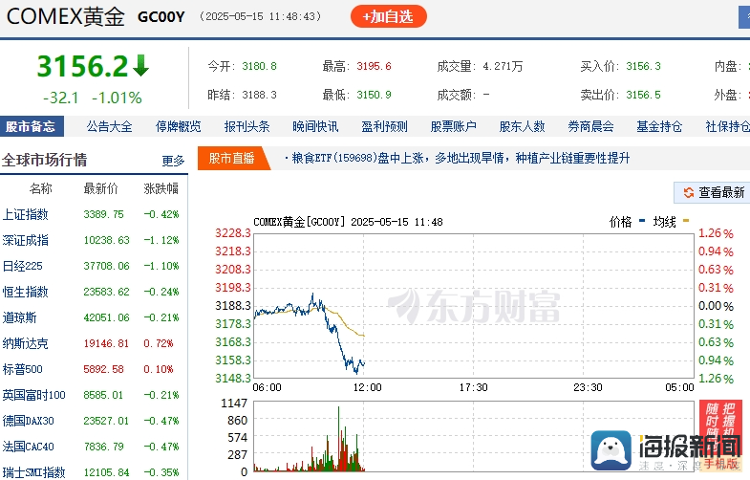This screenshot has width=750, height=480.
Task: Click the 涨跌幅 column header
Action: click(x=161, y=188)
